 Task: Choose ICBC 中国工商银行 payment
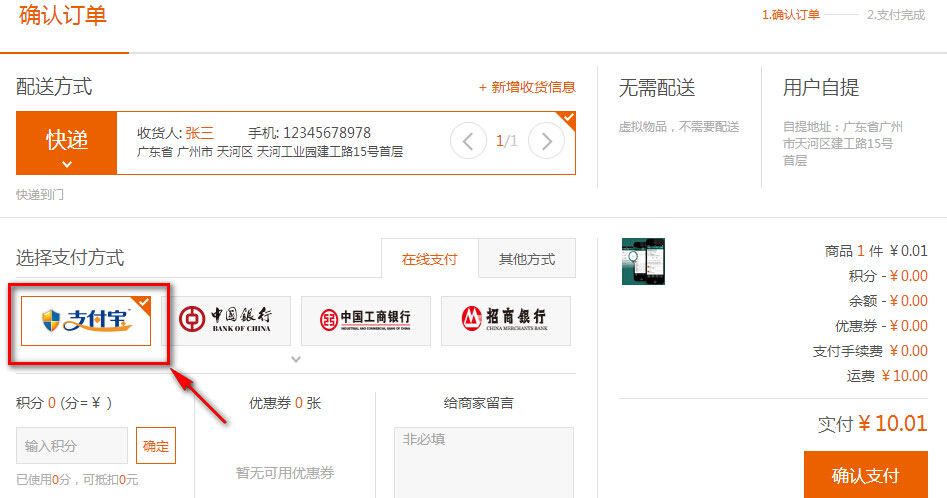coord(366,321)
